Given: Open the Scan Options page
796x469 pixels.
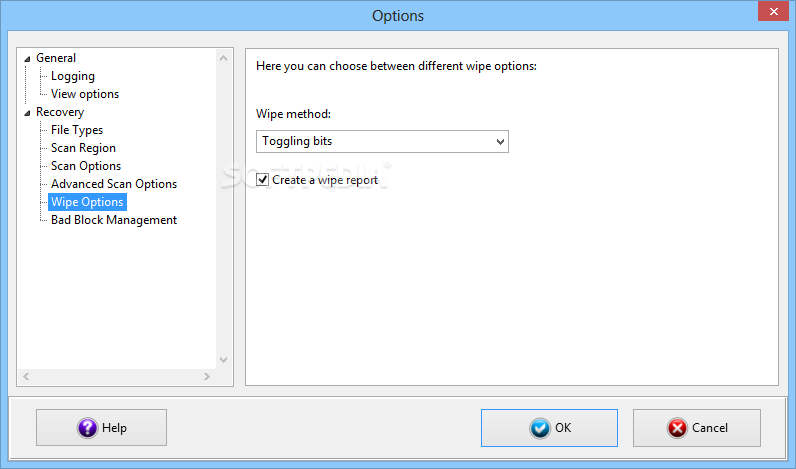Looking at the screenshot, I should click(86, 166).
